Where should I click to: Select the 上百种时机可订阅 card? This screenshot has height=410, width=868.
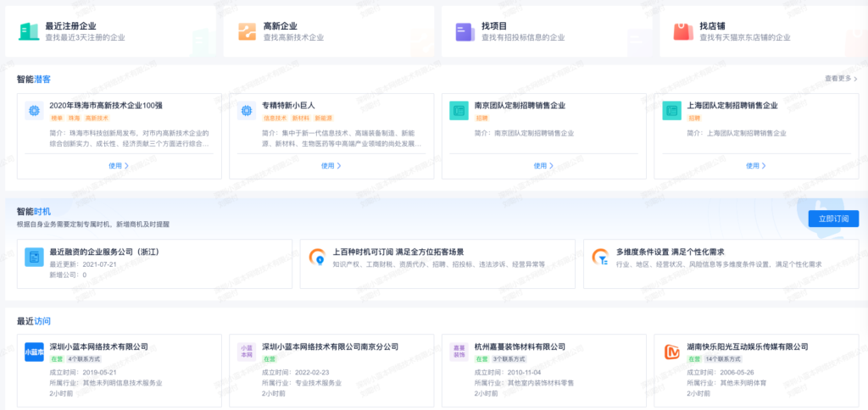[x=435, y=263]
